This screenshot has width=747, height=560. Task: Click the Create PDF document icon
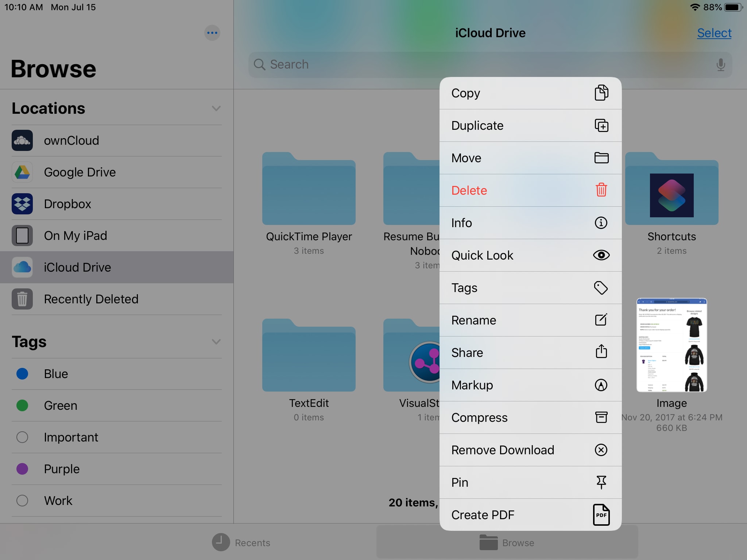click(x=601, y=515)
